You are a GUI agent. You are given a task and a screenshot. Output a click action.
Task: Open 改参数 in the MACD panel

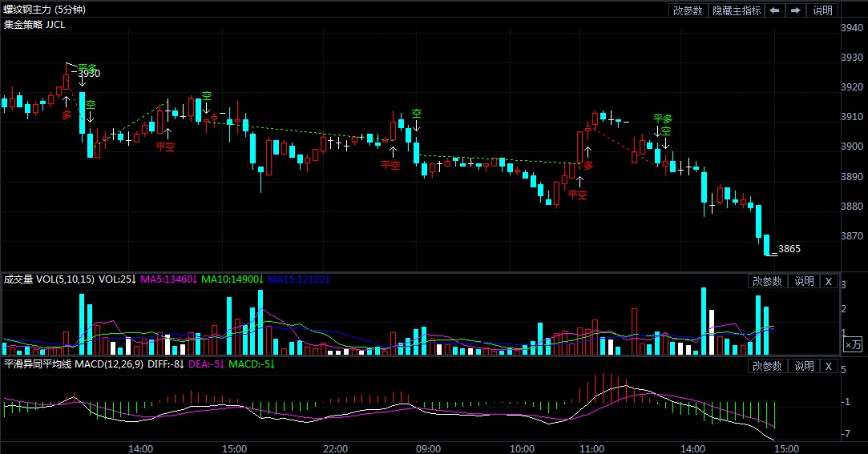point(766,366)
